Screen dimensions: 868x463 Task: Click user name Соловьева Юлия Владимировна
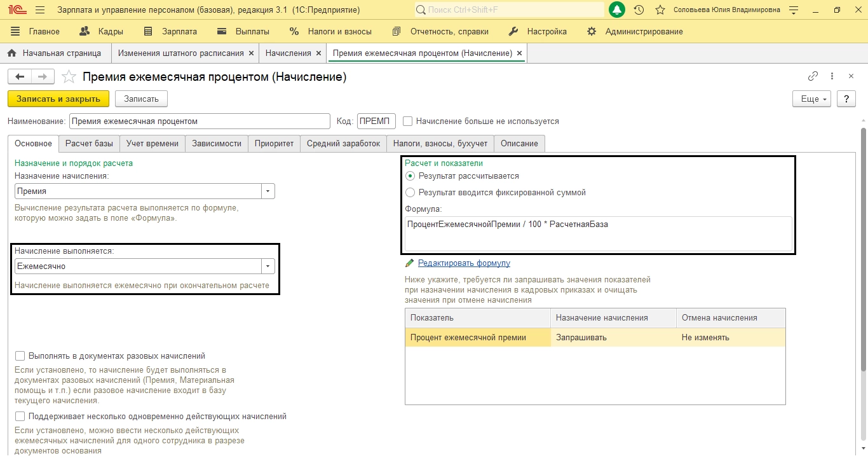click(x=726, y=10)
